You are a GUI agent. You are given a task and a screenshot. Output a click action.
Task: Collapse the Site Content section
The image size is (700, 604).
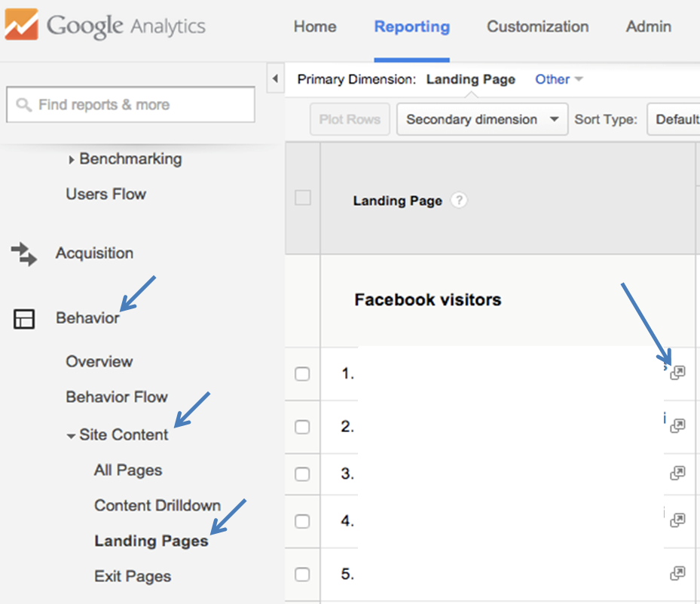tap(71, 436)
